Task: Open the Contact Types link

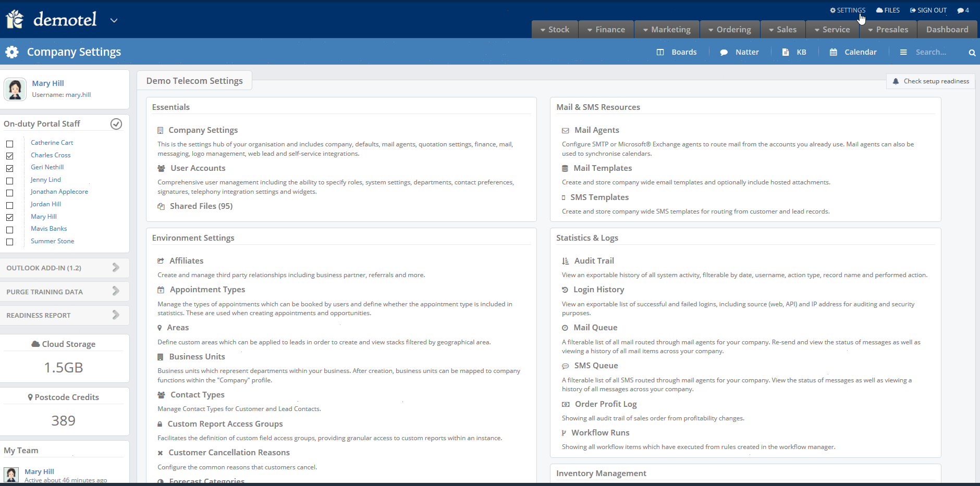Action: (198, 395)
